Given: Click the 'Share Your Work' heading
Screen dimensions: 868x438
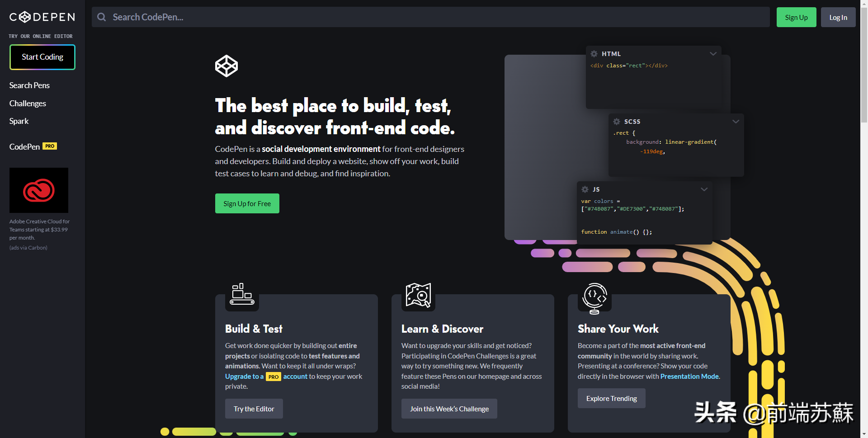Looking at the screenshot, I should [x=618, y=329].
